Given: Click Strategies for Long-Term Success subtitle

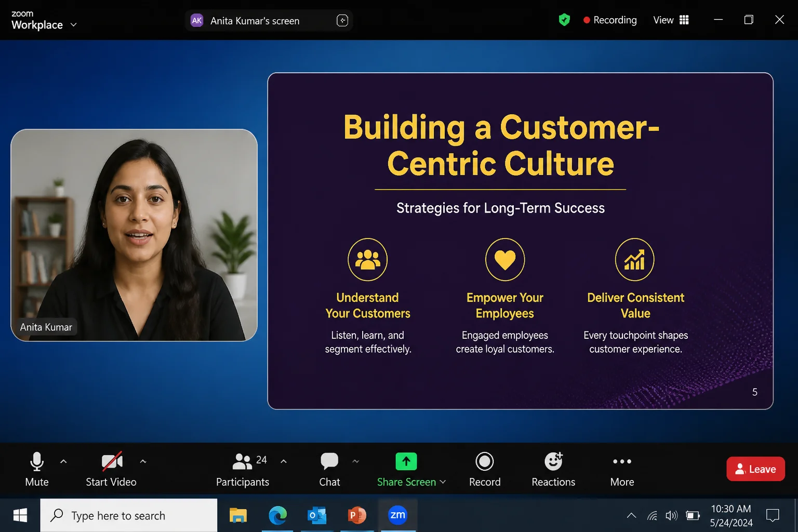Looking at the screenshot, I should point(501,208).
